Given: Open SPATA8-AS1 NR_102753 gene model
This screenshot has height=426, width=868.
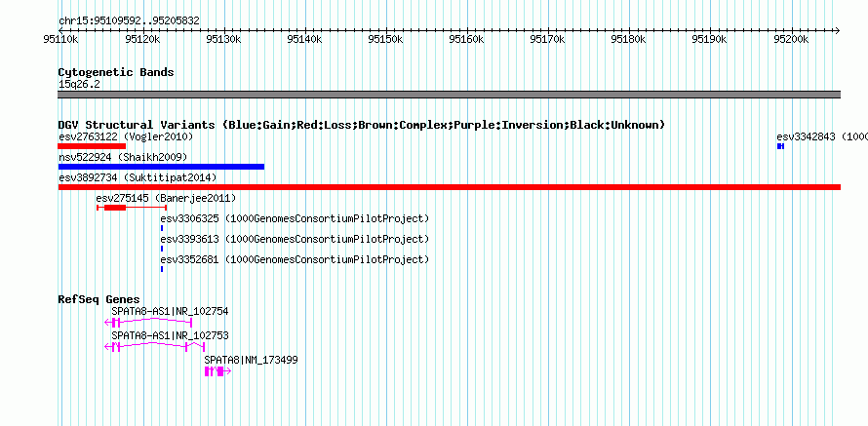Looking at the screenshot, I should [155, 347].
